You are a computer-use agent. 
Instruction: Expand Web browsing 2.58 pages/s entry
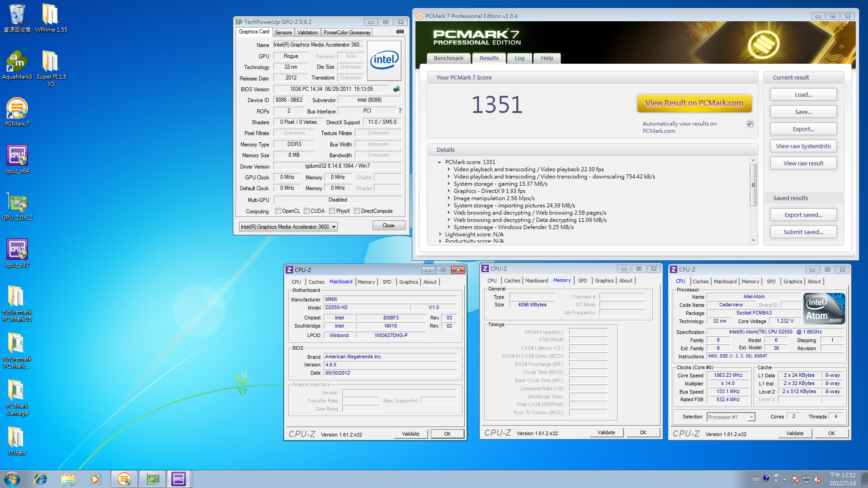tap(449, 213)
